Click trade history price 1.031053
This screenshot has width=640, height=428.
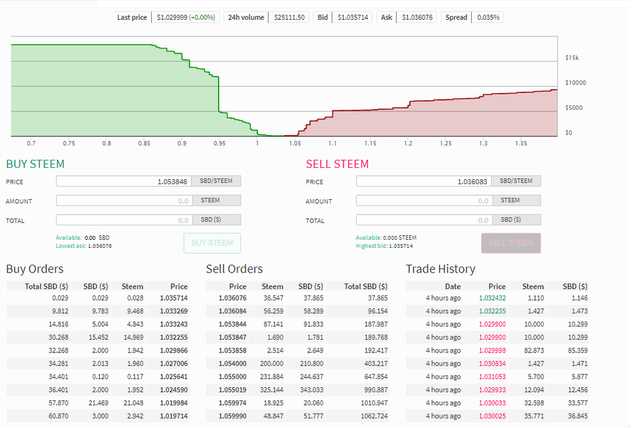pyautogui.click(x=492, y=377)
